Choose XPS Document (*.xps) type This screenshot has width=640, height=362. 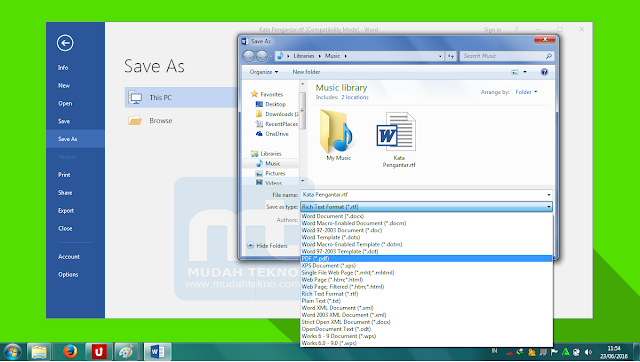(426, 265)
